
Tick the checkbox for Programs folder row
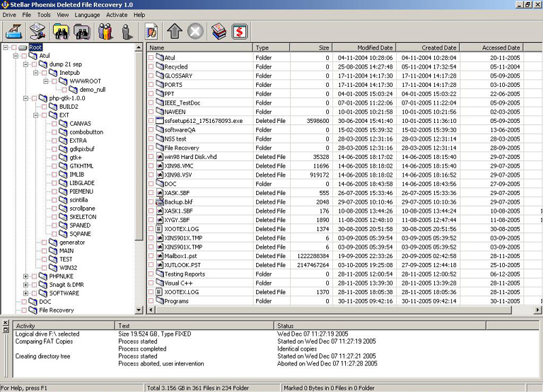(151, 301)
